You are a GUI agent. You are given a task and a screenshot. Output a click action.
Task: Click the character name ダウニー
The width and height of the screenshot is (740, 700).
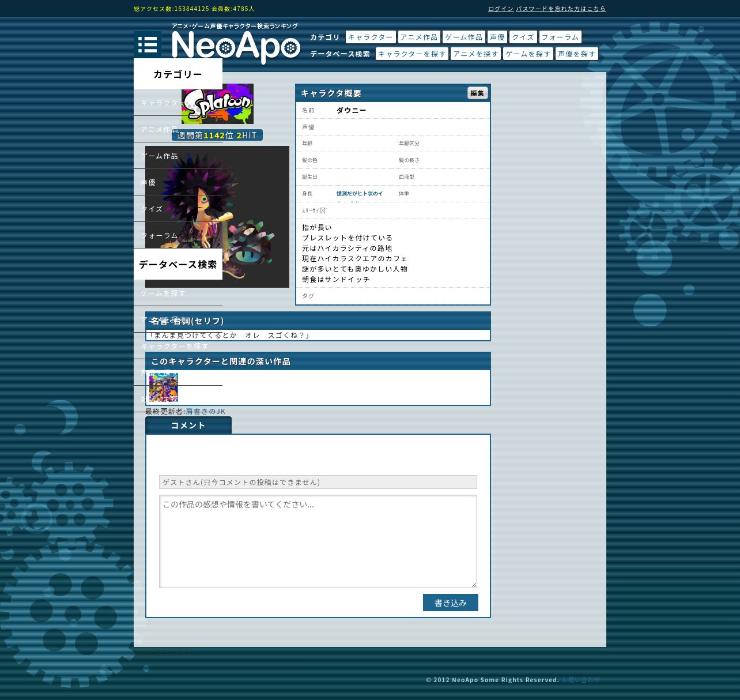(352, 110)
